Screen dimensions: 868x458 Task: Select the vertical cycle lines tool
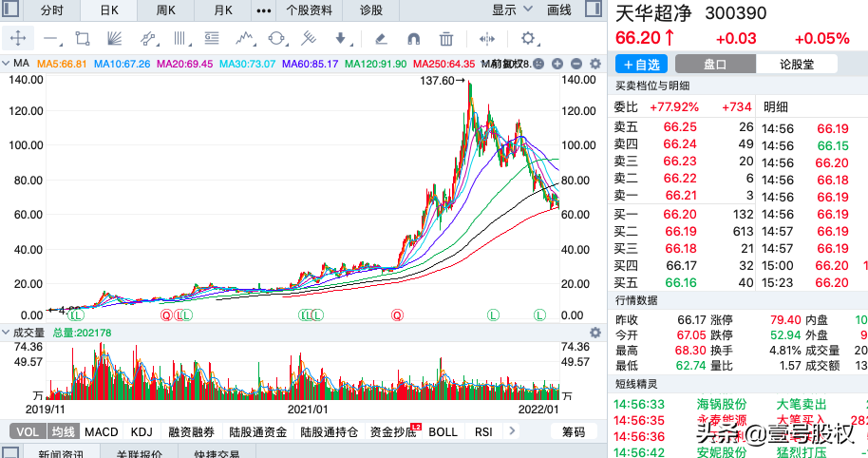coord(179,39)
